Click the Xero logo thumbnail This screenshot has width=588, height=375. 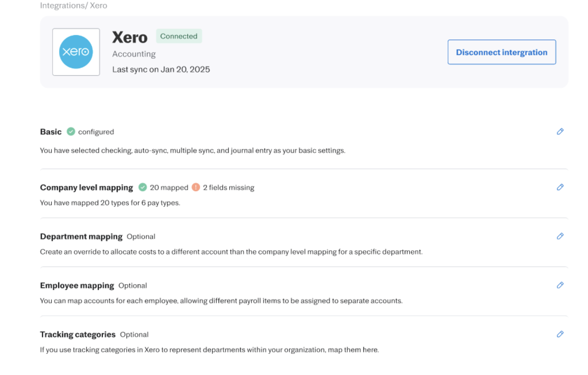point(76,52)
